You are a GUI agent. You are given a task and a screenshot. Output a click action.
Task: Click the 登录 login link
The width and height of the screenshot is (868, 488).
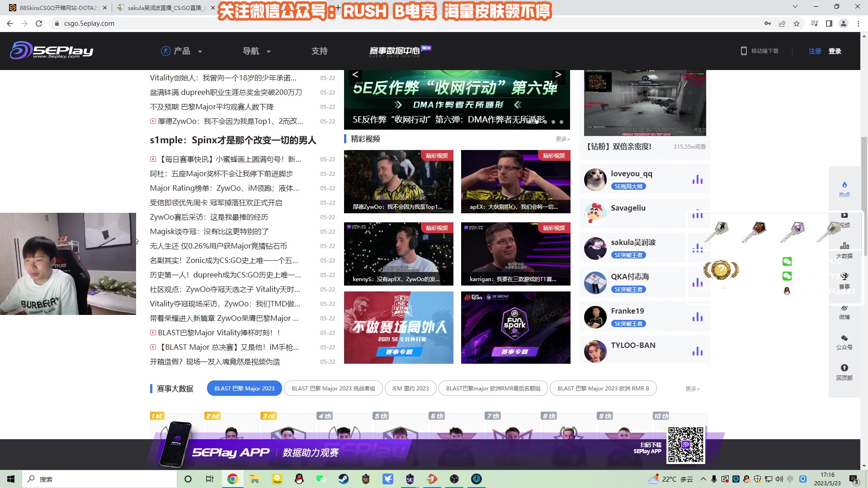[x=835, y=51]
